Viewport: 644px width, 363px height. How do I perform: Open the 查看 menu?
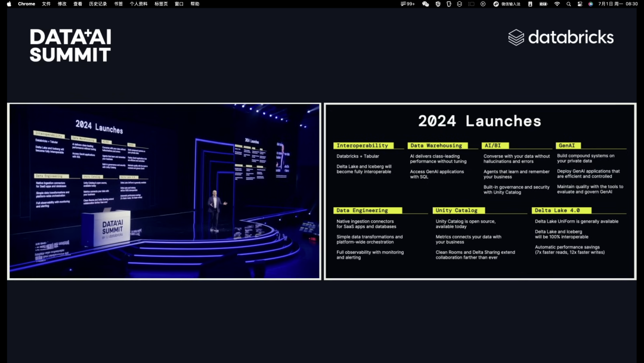tap(78, 4)
